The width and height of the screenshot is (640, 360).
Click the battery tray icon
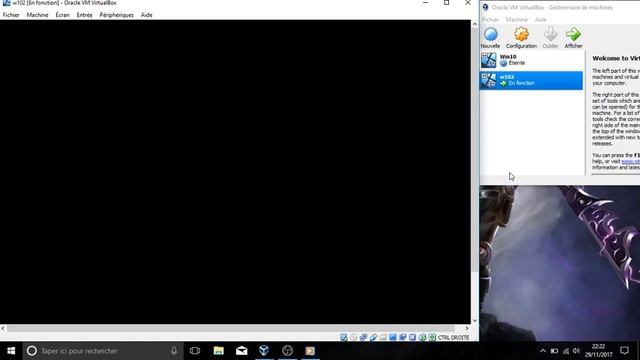(x=554, y=351)
